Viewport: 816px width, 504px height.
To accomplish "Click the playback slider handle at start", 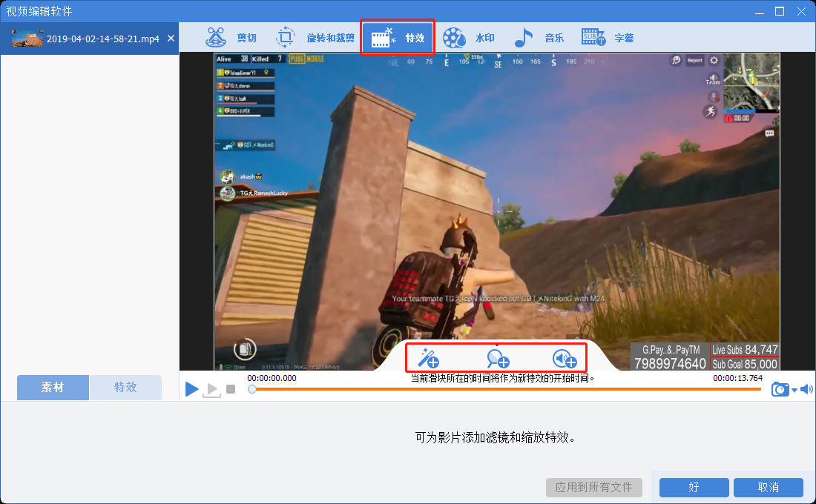I will click(x=252, y=389).
